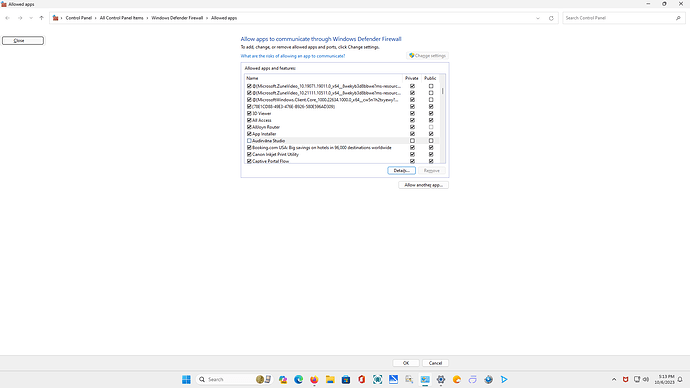The height and width of the screenshot is (388, 690).
Task: Click OK at the bottom
Action: click(406, 363)
